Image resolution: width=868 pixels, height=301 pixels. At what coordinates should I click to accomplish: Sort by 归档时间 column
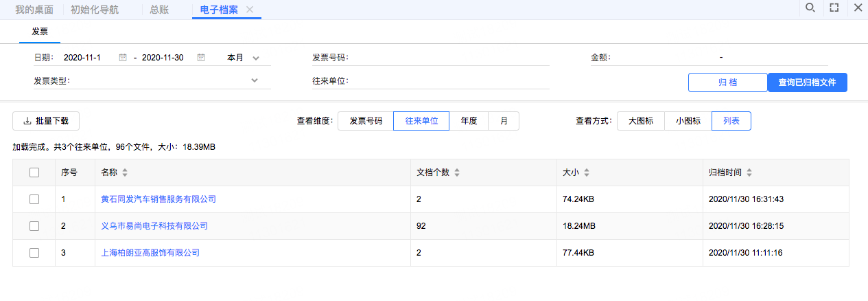749,172
